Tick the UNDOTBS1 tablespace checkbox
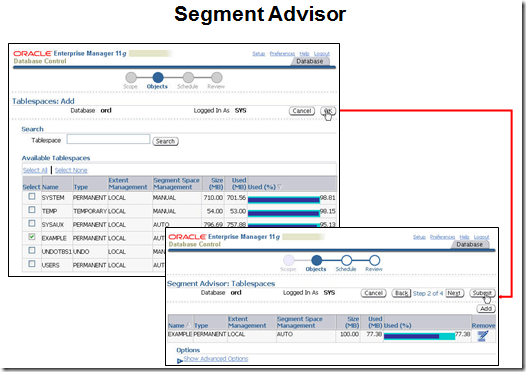Image resolution: width=526 pixels, height=372 pixels. [x=32, y=250]
